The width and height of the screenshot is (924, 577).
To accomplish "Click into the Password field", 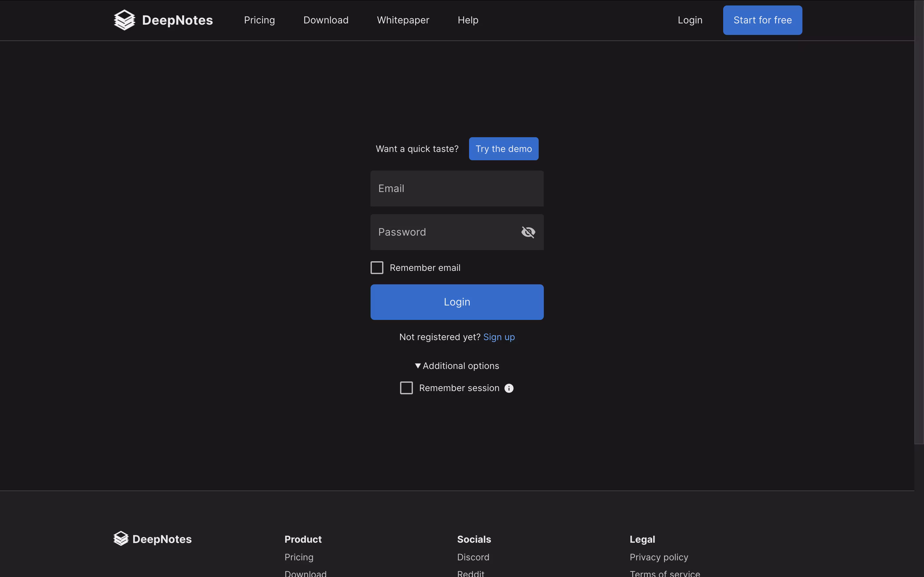I will pos(443,232).
